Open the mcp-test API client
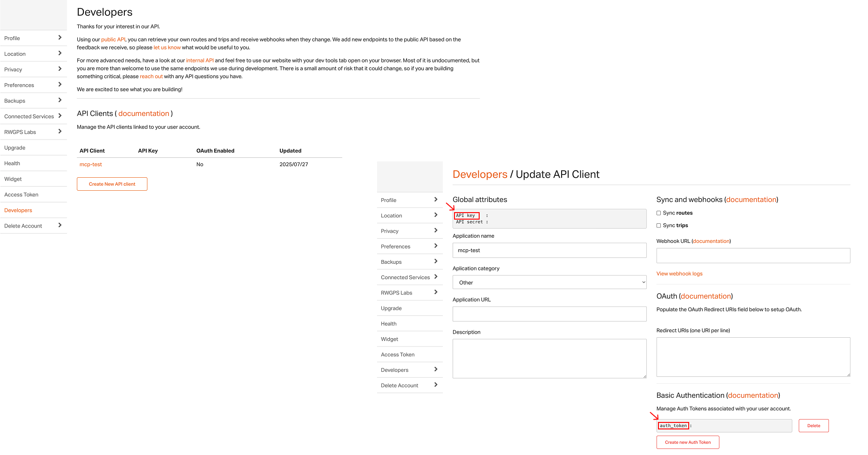Screen dimensions: 868x455 90,164
